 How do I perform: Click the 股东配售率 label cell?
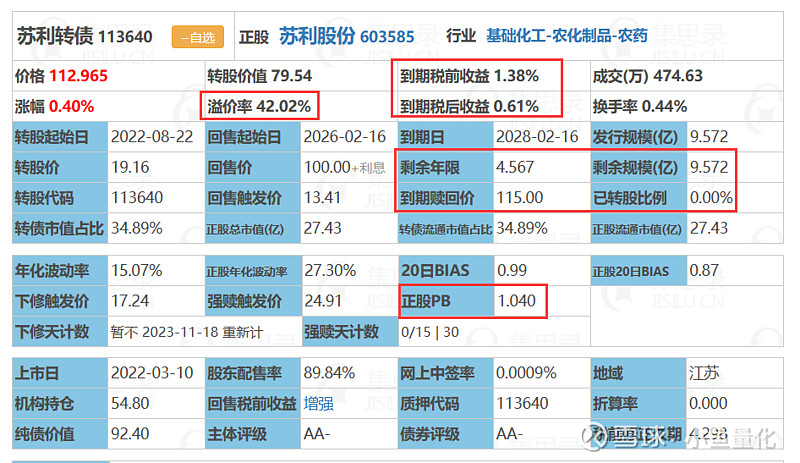253,373
